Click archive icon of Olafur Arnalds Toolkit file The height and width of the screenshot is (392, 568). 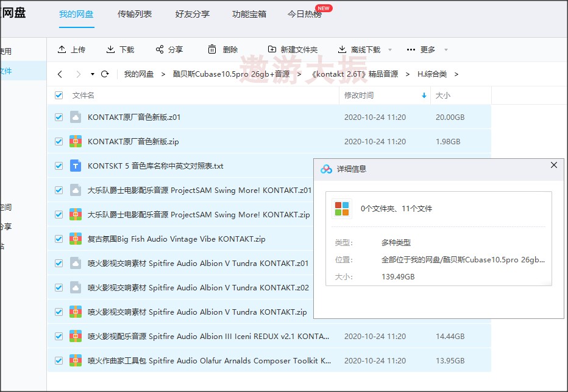pyautogui.click(x=76, y=360)
